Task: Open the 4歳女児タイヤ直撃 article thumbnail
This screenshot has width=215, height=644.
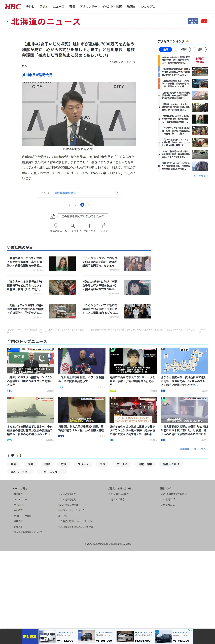Action: pos(62,311)
